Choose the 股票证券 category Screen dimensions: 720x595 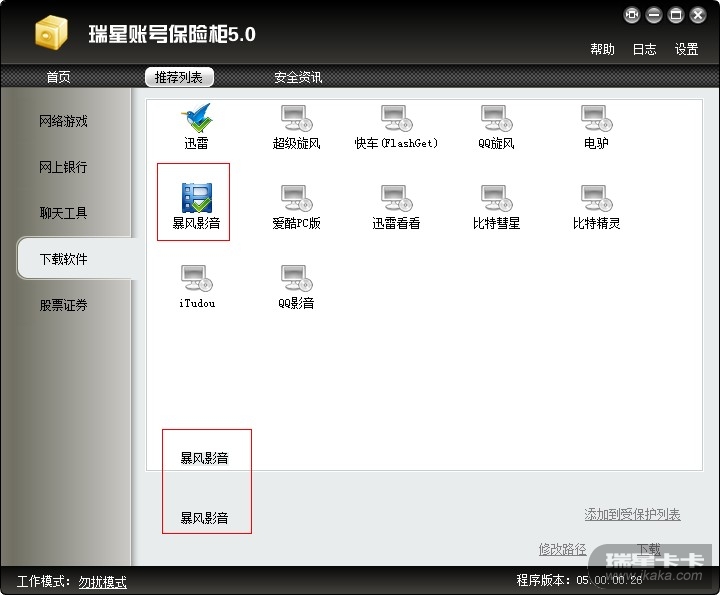[63, 305]
